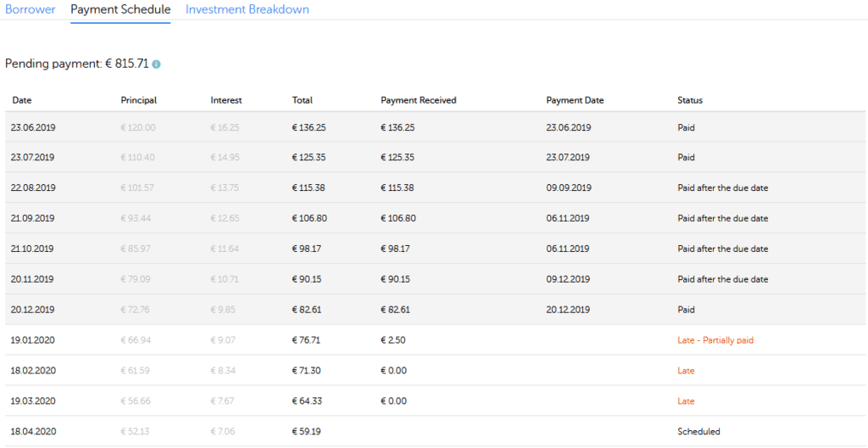Select the 23.06.2019 due date cell
The image size is (868, 448).
coord(33,127)
